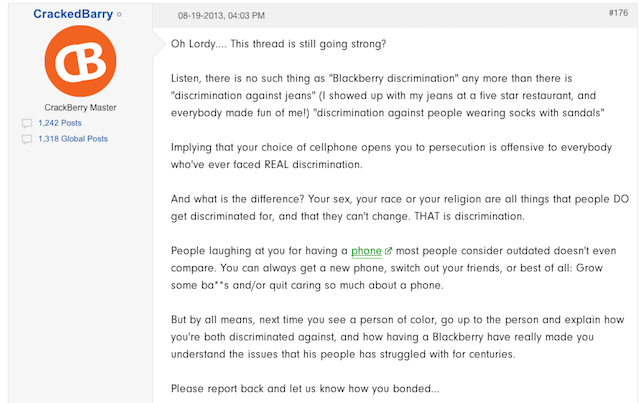This screenshot has width=640, height=403.
Task: Click the online status dot beside CrackedBarry
Action: [x=119, y=14]
